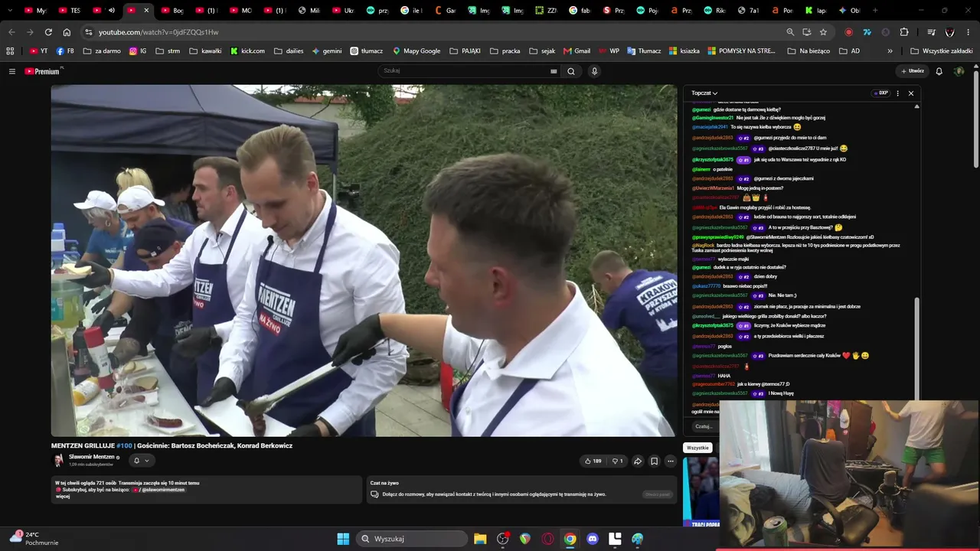Switch to the 'Boc' browser tab
Image resolution: width=980 pixels, height=551 pixels.
coord(173,11)
